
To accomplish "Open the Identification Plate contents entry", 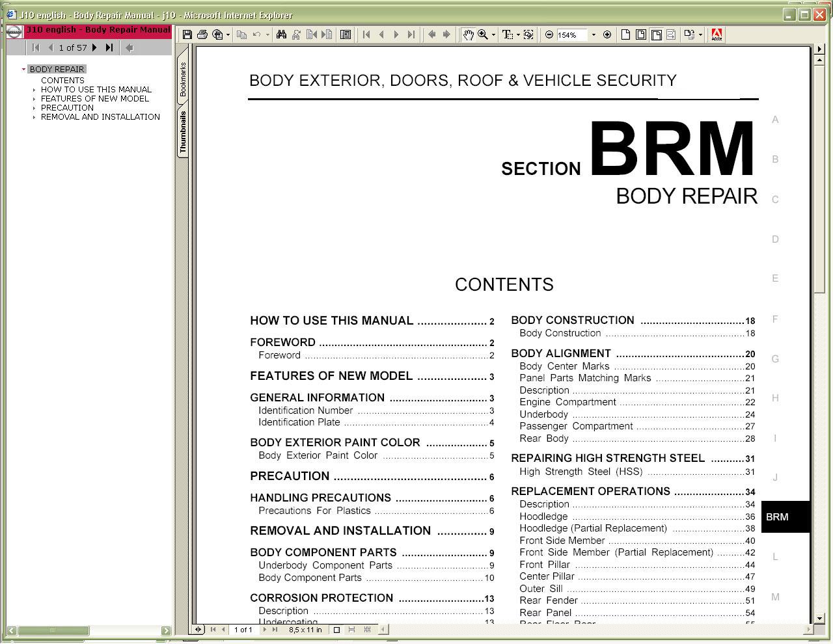I will [376, 422].
